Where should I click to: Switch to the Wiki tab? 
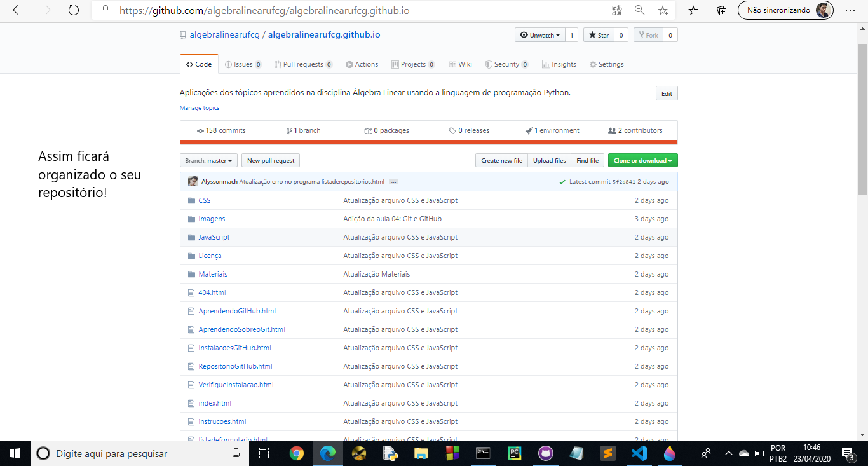[x=460, y=64]
